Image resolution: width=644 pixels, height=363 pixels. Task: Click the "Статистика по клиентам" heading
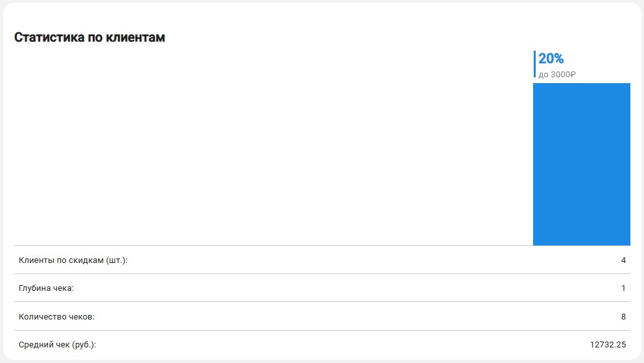click(89, 38)
